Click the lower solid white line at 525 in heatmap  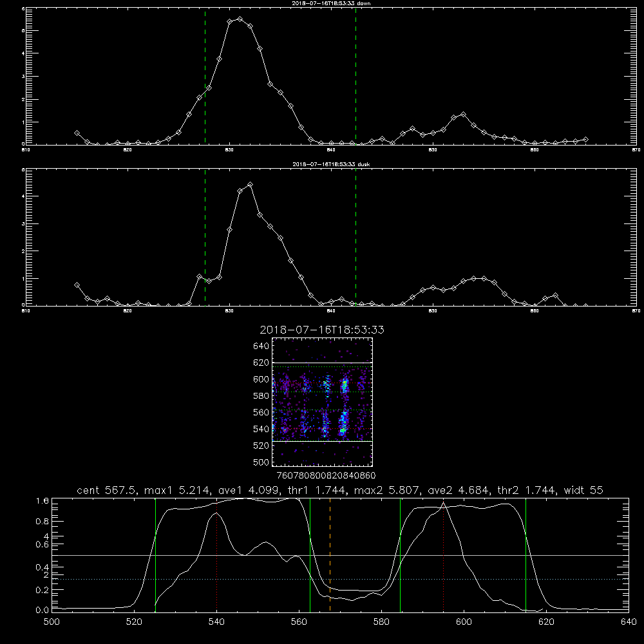click(322, 441)
